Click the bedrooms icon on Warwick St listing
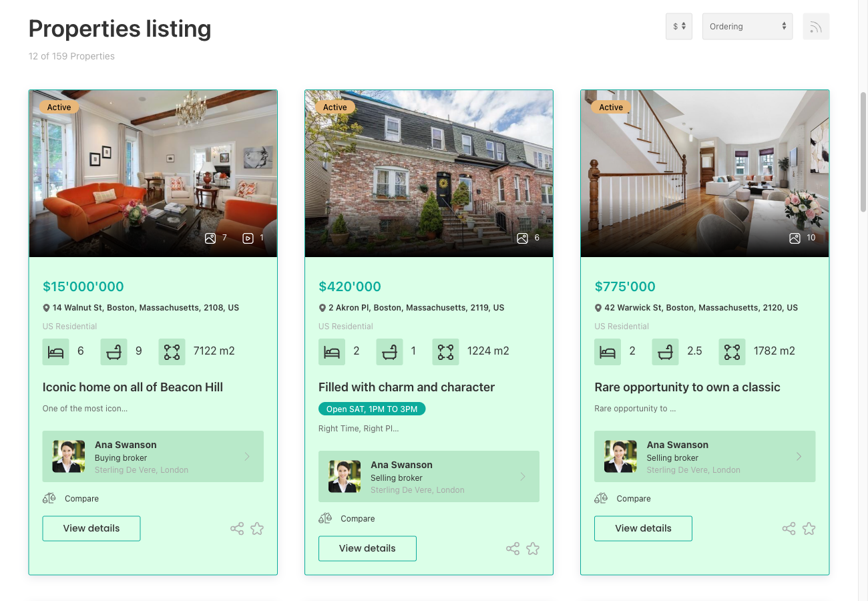Screen dimensions: 868x601 tap(608, 351)
